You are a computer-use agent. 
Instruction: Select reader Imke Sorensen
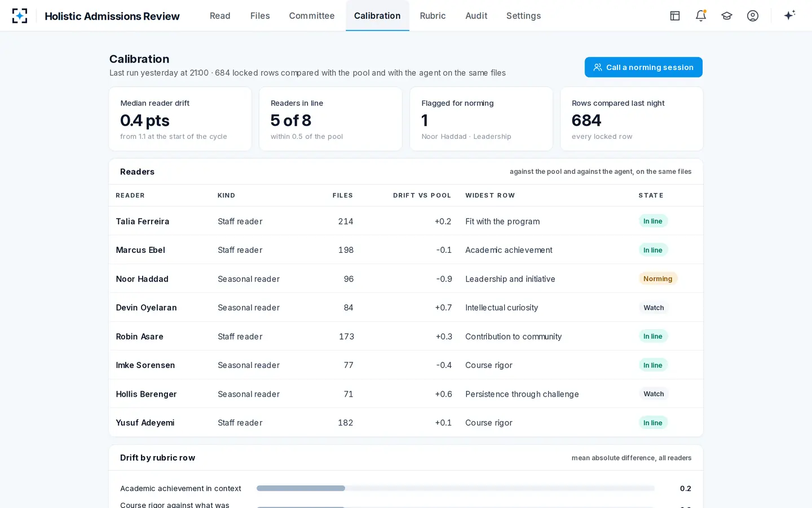point(145,365)
